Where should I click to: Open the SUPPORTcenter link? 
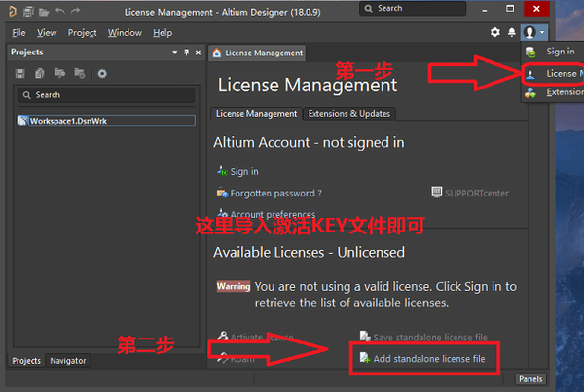(x=477, y=194)
